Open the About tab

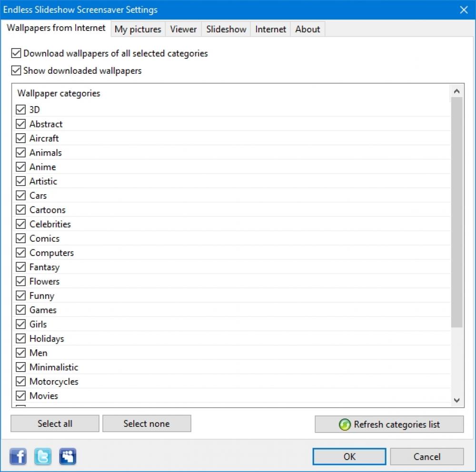[307, 29]
